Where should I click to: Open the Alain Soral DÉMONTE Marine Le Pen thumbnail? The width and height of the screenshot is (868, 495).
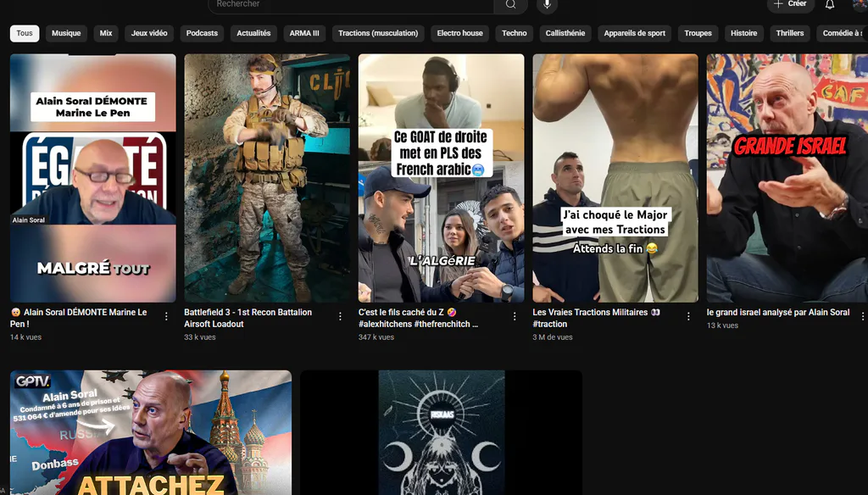[93, 178]
